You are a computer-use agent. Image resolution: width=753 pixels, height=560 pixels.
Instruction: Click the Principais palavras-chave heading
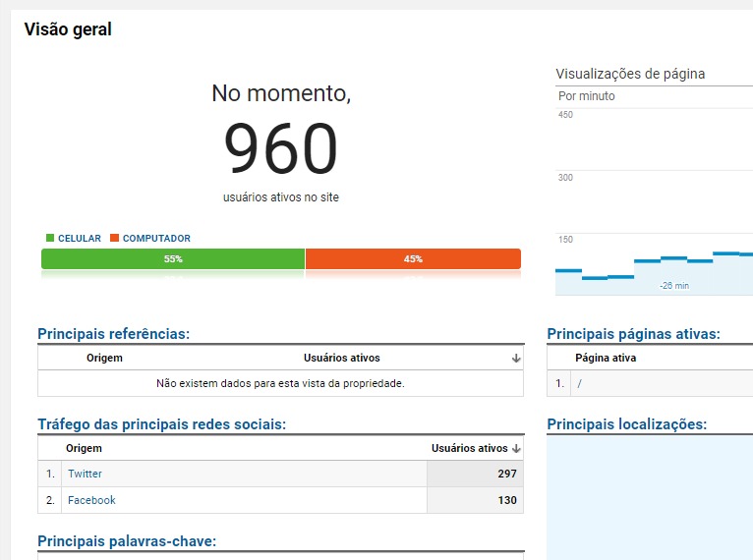[127, 540]
